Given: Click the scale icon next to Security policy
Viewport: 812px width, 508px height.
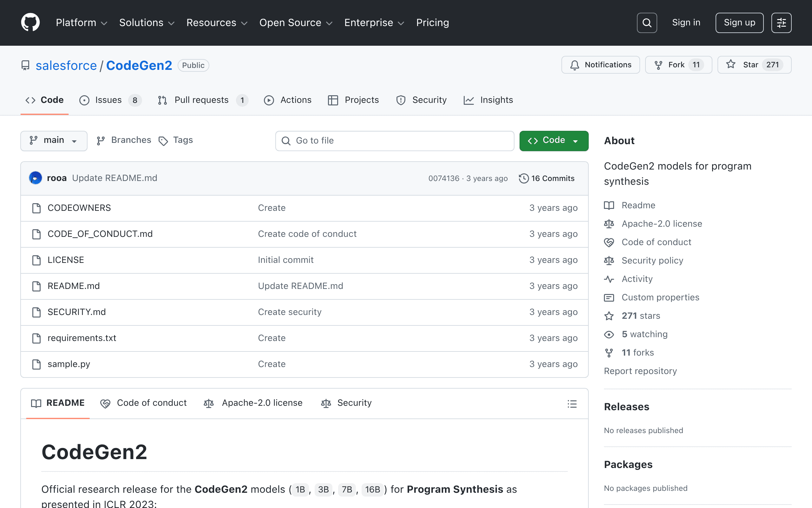Looking at the screenshot, I should click(609, 261).
